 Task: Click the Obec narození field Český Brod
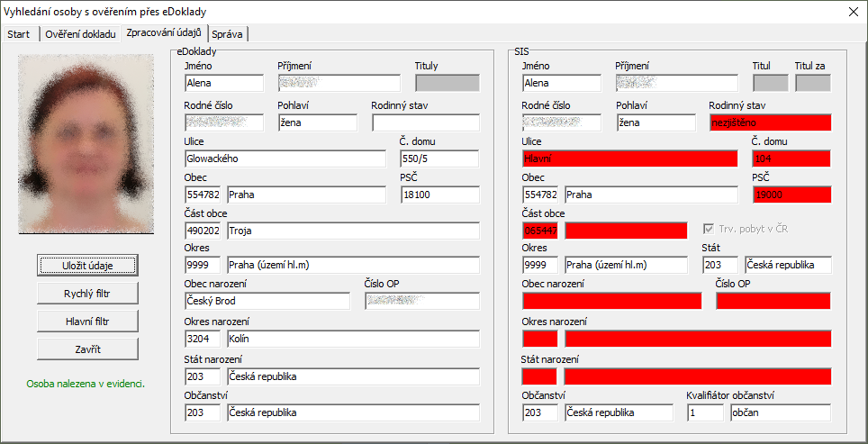coord(267,301)
